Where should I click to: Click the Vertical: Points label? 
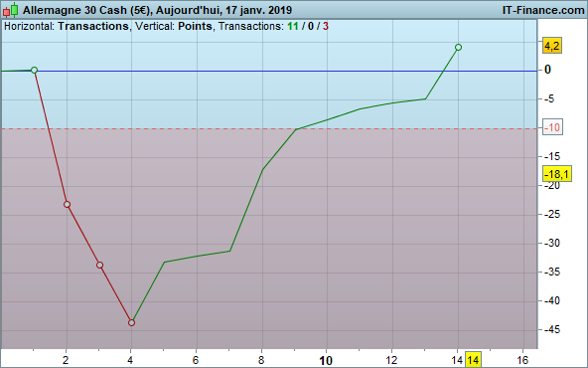point(174,26)
